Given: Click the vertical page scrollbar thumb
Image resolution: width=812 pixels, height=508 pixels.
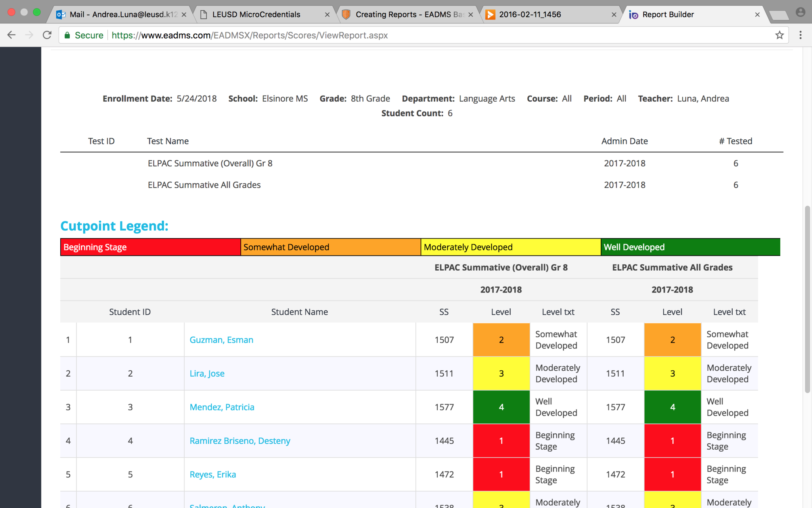Looking at the screenshot, I should click(x=807, y=300).
